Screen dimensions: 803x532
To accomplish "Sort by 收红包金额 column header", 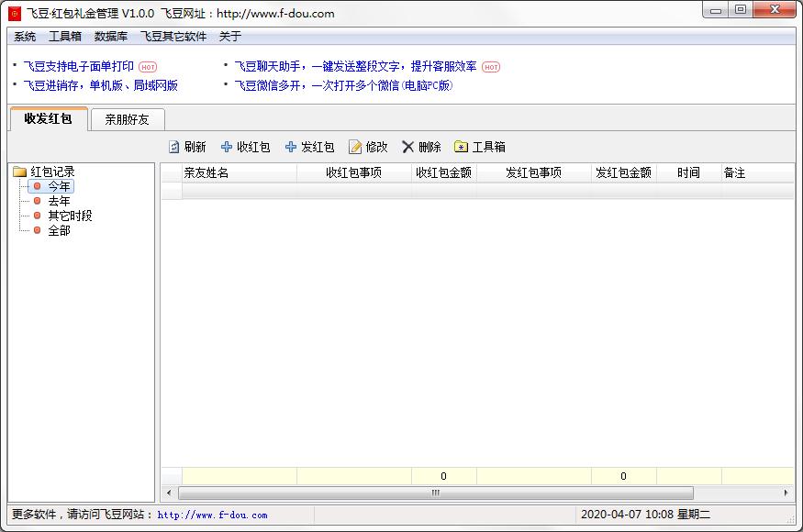I will (444, 173).
